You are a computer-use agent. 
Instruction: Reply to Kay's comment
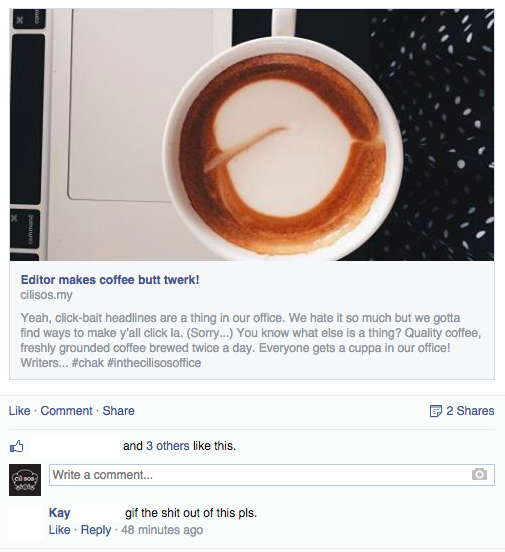pyautogui.click(x=96, y=529)
